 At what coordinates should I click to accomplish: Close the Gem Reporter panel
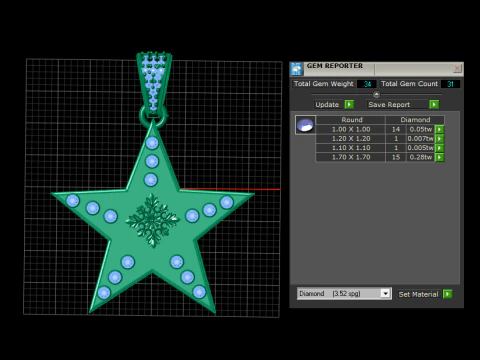pos(457,68)
